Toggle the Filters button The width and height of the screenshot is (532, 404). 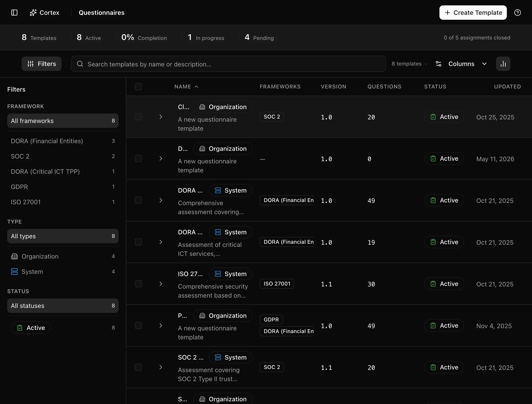click(x=41, y=64)
